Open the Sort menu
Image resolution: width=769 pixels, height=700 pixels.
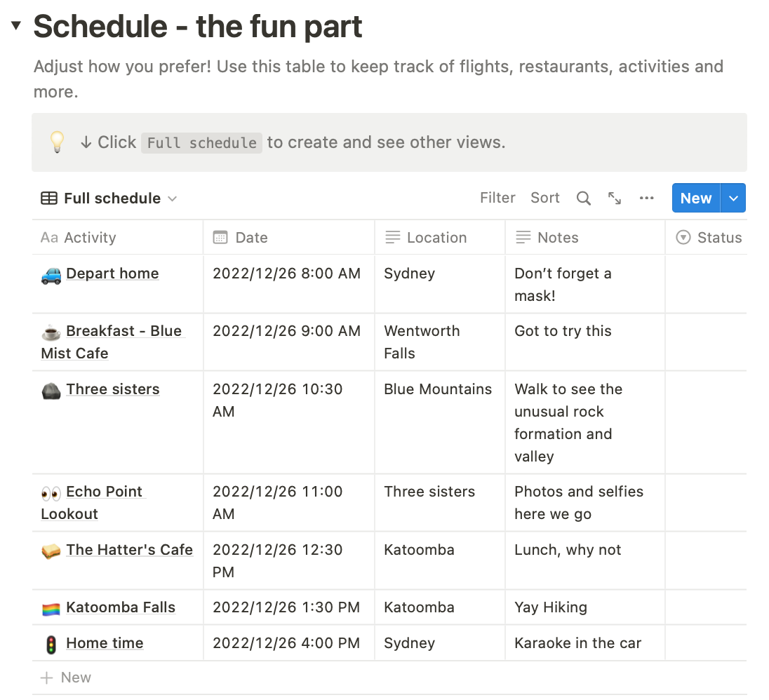[x=545, y=198]
